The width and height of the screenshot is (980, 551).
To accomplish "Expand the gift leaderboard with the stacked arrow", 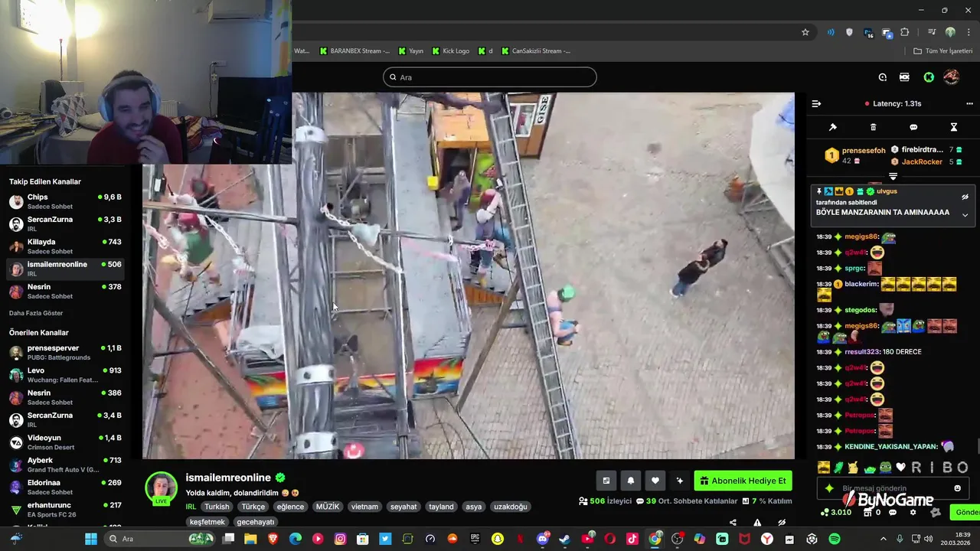I will pyautogui.click(x=893, y=177).
